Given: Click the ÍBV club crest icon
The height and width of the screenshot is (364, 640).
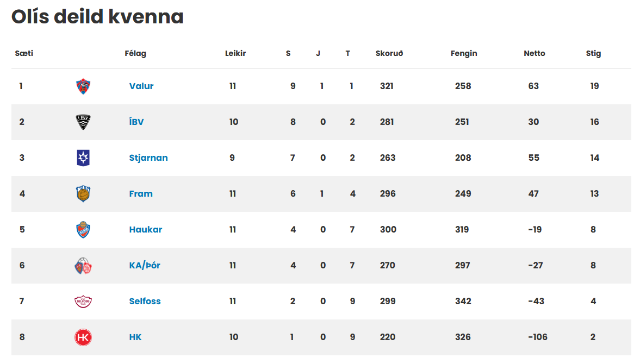Looking at the screenshot, I should click(x=83, y=122).
